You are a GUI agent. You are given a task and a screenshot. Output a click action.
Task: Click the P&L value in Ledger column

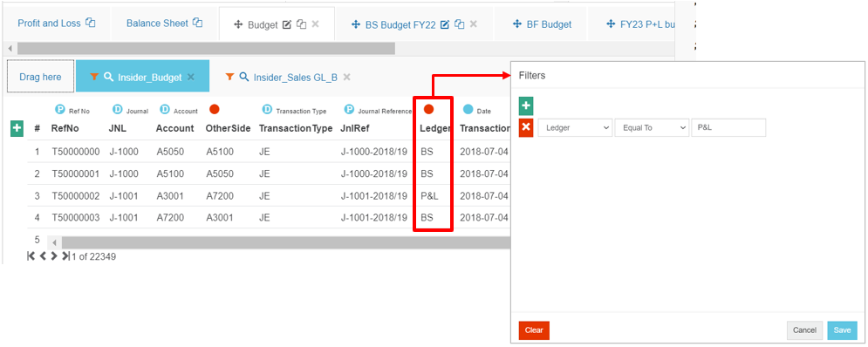tap(429, 195)
